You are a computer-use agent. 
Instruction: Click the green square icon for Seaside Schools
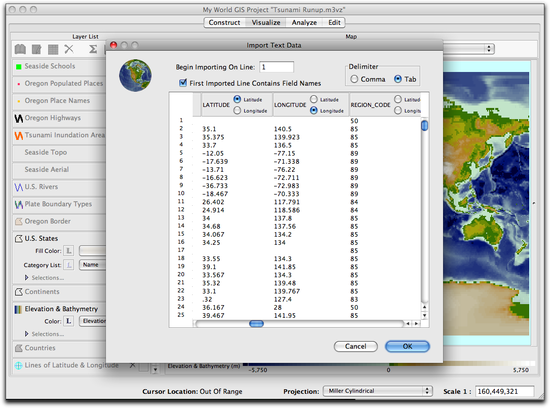pyautogui.click(x=19, y=67)
